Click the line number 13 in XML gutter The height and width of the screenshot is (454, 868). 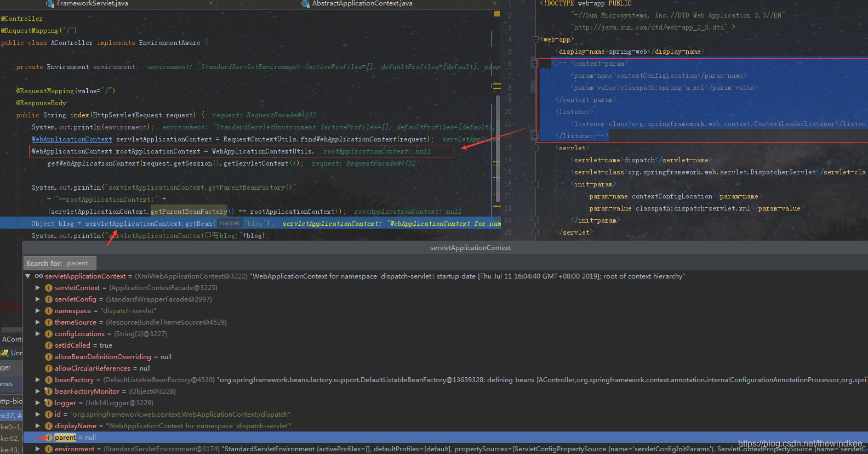(x=509, y=148)
